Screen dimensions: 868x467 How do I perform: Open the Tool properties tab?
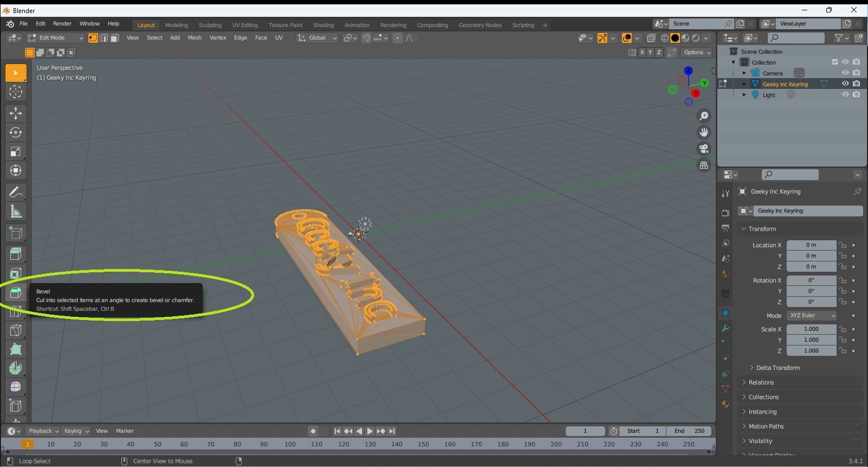coord(726,194)
